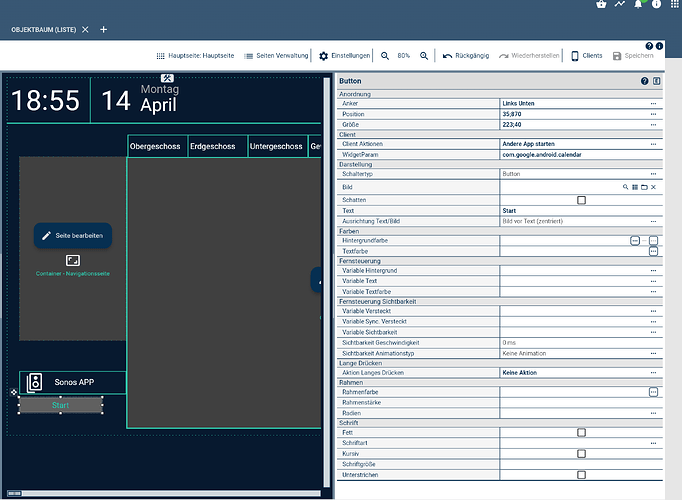Viewport: 682px width, 500px height.
Task: Browse image folder in the Bild row
Action: [644, 187]
